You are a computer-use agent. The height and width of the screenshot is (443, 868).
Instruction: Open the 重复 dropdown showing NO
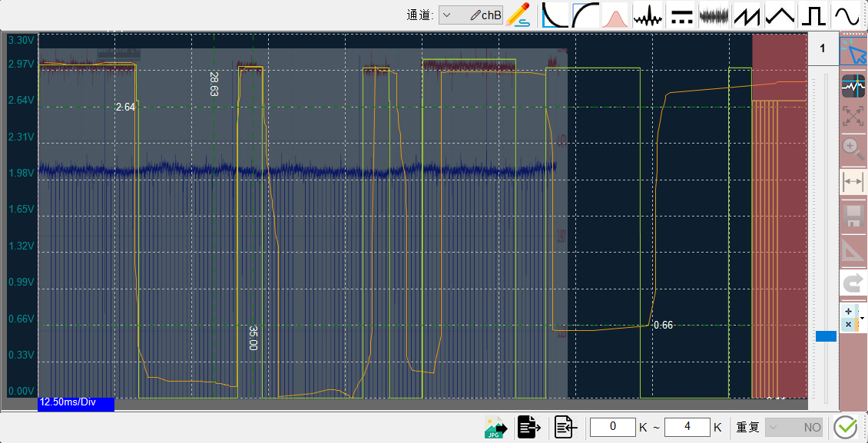[793, 428]
